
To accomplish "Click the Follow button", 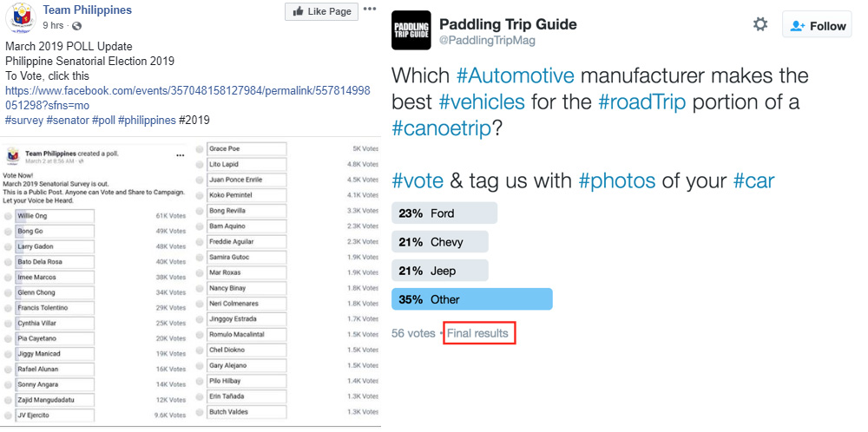I will point(817,25).
